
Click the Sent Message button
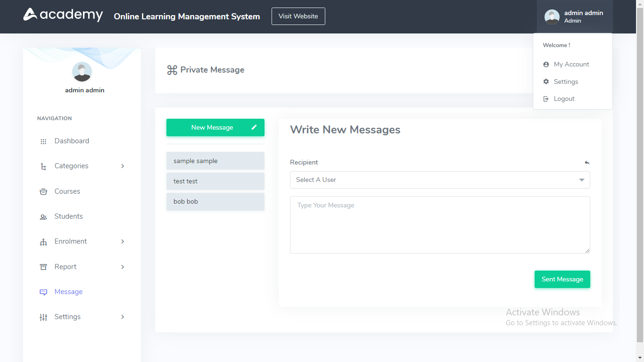[x=562, y=279]
